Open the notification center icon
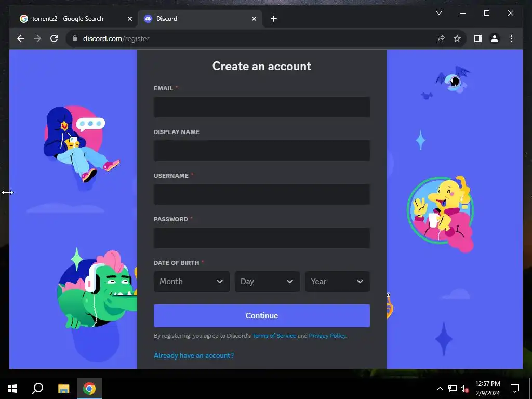 [x=515, y=389]
